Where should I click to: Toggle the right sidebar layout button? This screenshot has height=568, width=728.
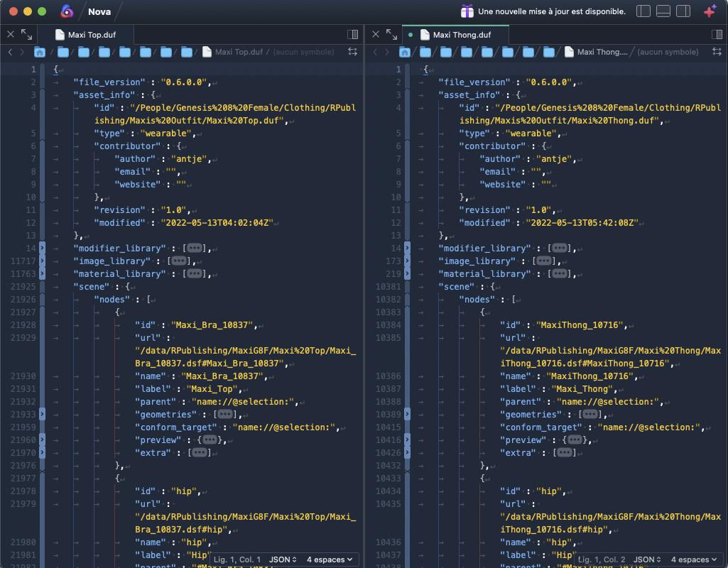tap(683, 11)
